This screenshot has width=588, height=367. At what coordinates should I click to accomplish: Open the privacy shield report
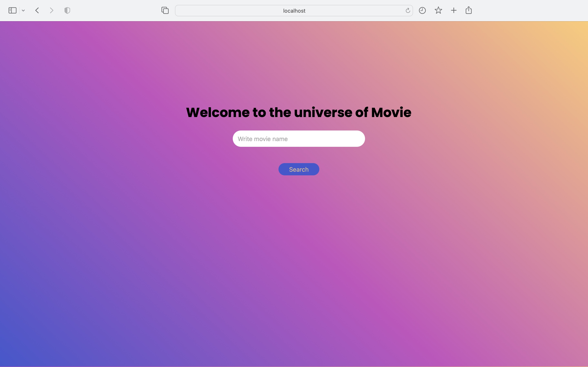[67, 10]
